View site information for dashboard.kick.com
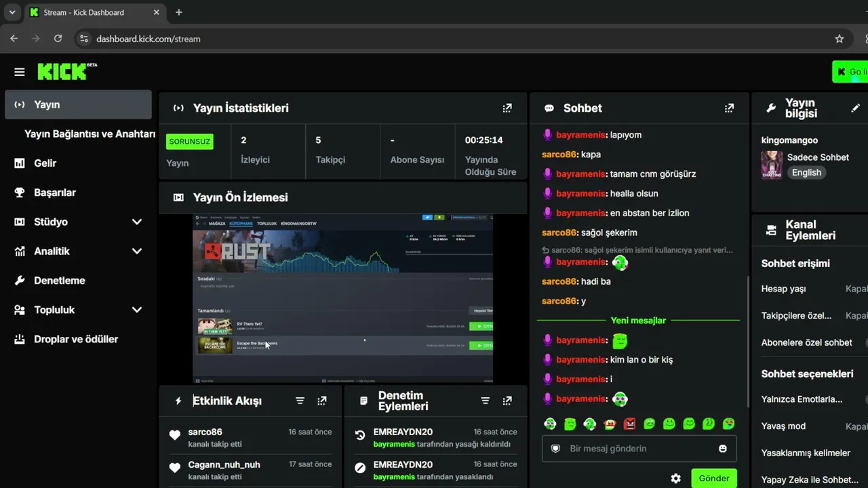This screenshot has width=868, height=488. (x=83, y=39)
